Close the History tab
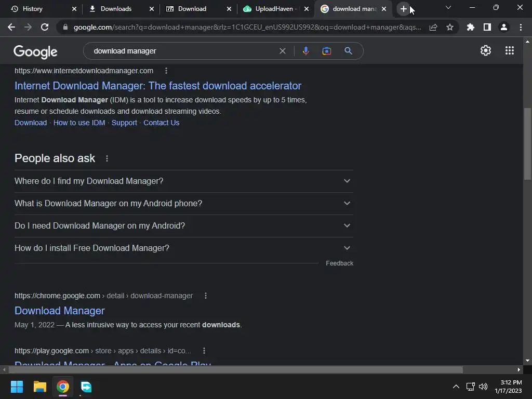Viewport: 532px width, 399px height. (x=74, y=9)
